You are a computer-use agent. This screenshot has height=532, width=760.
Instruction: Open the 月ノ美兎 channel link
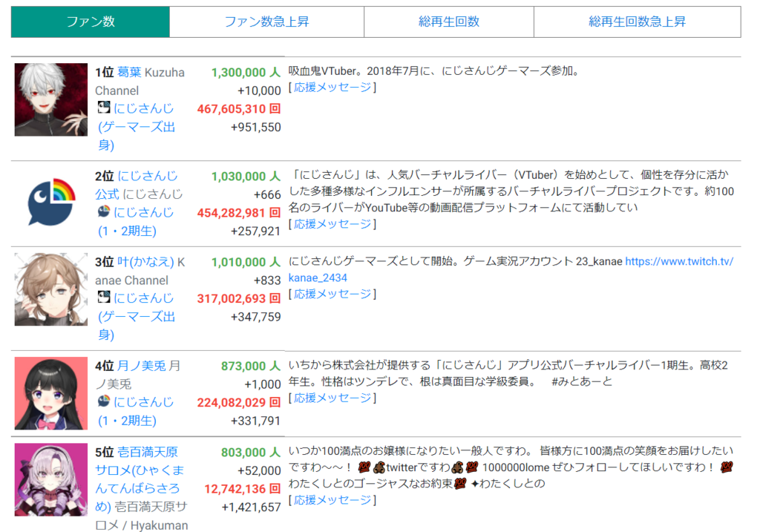pyautogui.click(x=142, y=366)
